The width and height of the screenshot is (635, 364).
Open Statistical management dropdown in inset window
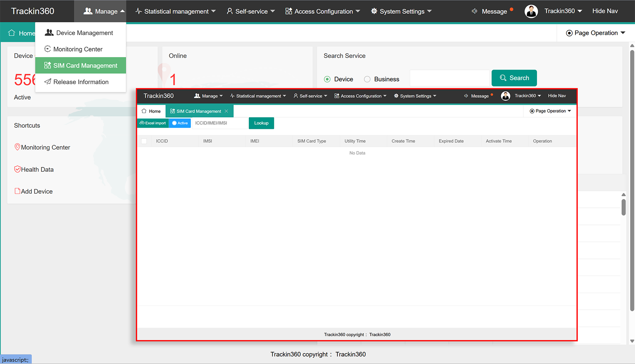(x=258, y=96)
